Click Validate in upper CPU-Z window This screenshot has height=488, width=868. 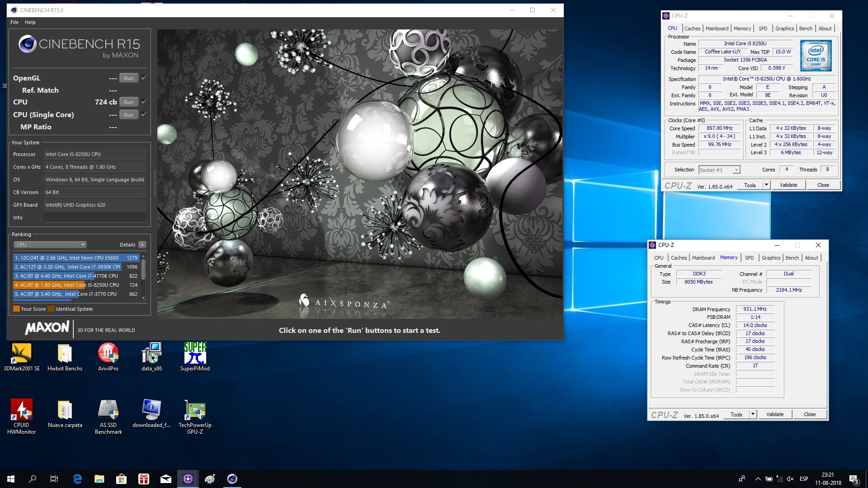point(788,185)
